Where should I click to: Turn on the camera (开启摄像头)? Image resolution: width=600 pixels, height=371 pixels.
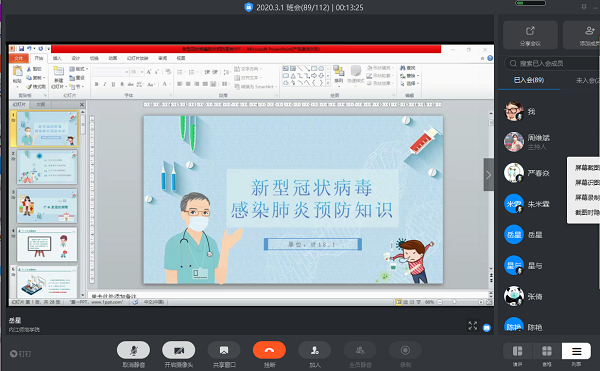pos(179,350)
